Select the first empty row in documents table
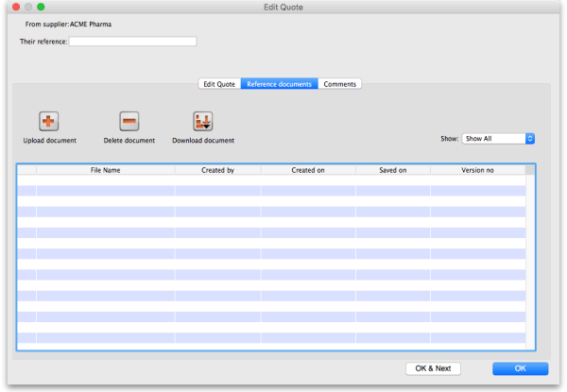 pos(274,180)
